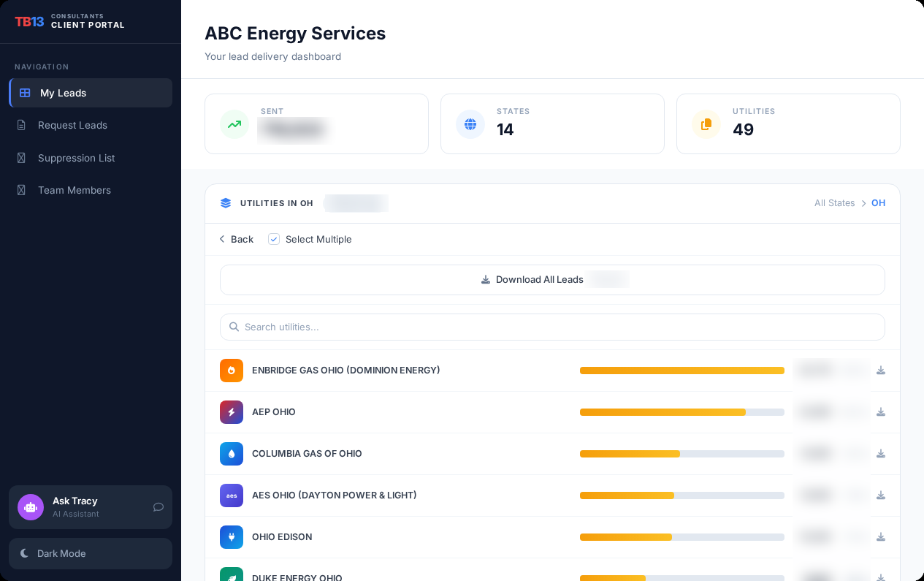Click AEP Ohio lightning icon
Screen dimensions: 924x581
coord(232,412)
